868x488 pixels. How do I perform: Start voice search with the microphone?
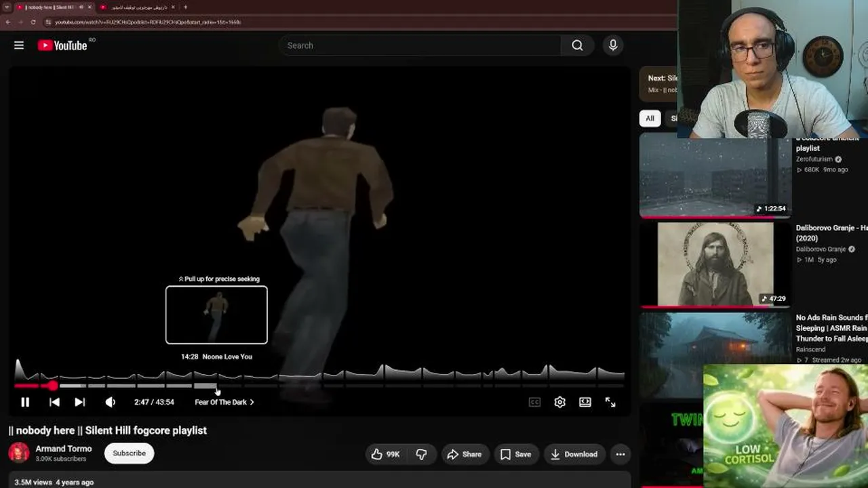(613, 45)
